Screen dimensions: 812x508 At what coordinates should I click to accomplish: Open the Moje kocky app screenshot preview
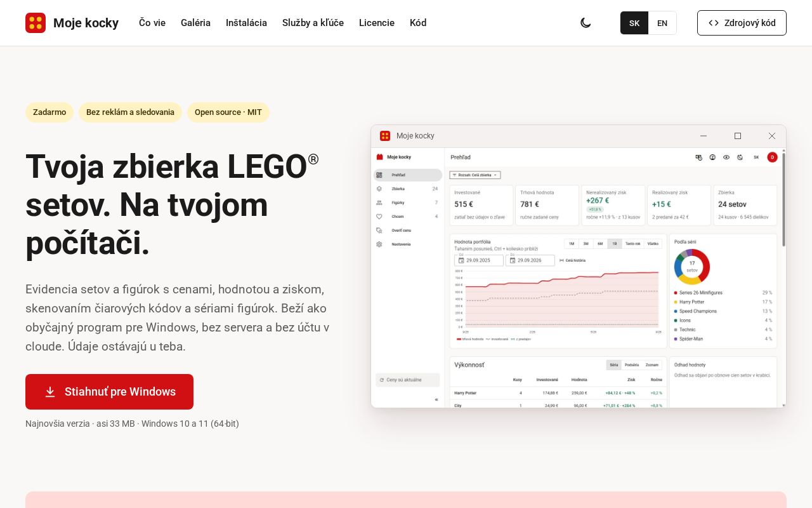[x=579, y=266]
